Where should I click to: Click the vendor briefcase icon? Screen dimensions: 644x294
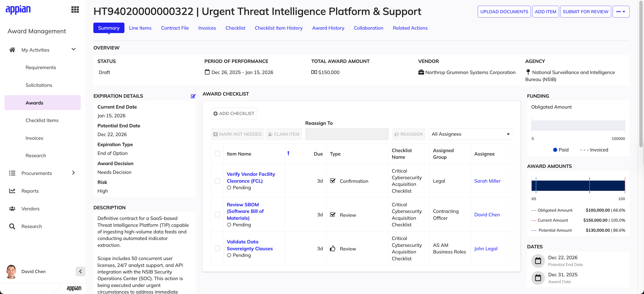(x=421, y=72)
